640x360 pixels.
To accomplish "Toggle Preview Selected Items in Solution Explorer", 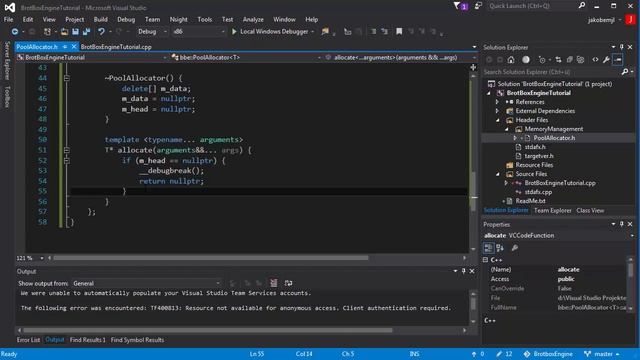I will (x=618, y=60).
